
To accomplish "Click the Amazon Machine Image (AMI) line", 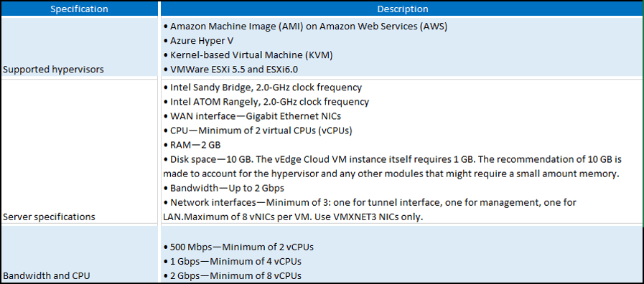I will tap(305, 27).
